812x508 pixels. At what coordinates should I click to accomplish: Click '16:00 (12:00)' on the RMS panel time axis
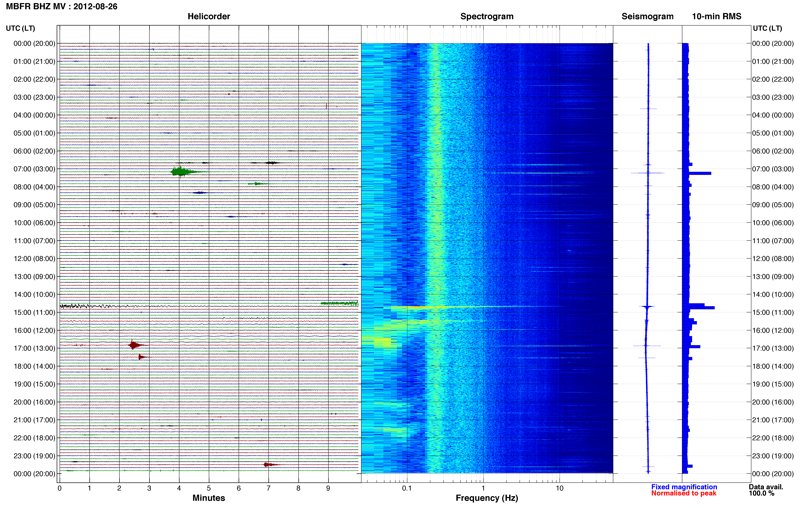pos(773,330)
